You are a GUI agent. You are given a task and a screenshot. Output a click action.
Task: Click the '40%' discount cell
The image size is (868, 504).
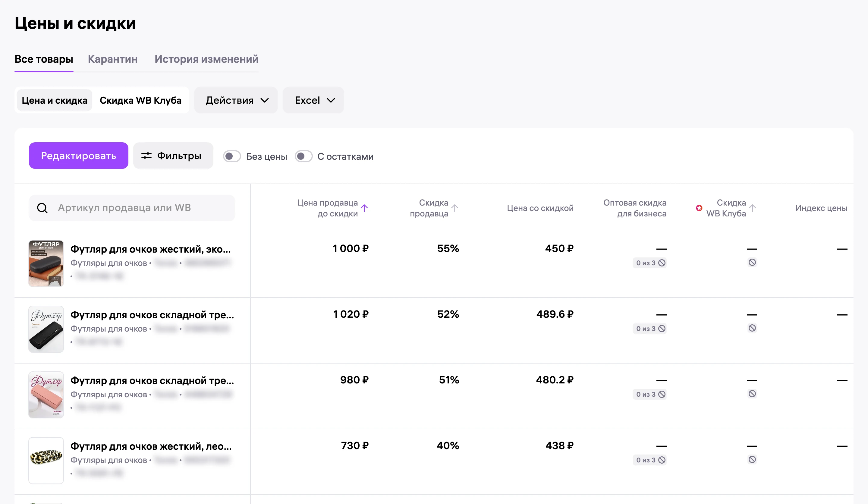click(448, 446)
